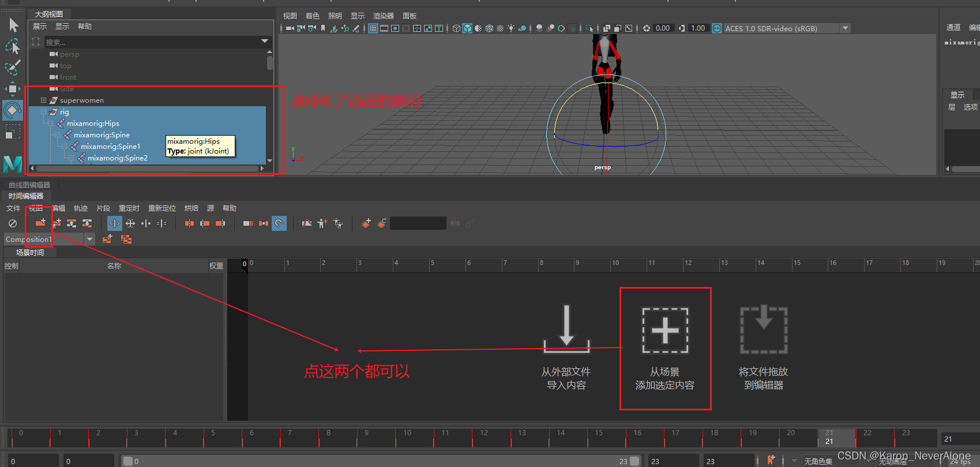
Task: Click the 无角色集 character set button
Action: [818, 461]
